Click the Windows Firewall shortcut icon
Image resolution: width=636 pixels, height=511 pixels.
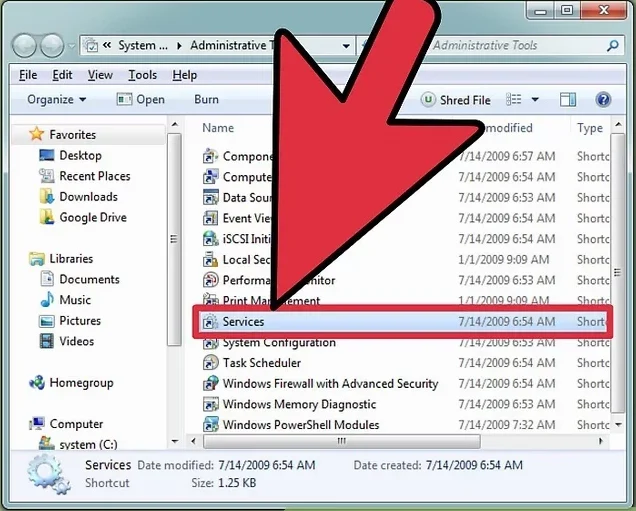click(x=211, y=384)
